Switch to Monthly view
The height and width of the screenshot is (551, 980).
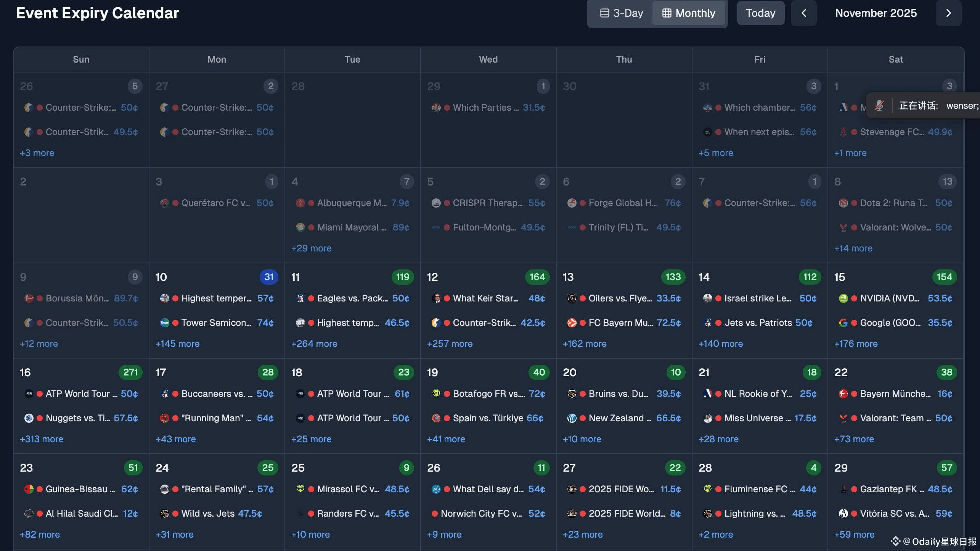coord(689,13)
